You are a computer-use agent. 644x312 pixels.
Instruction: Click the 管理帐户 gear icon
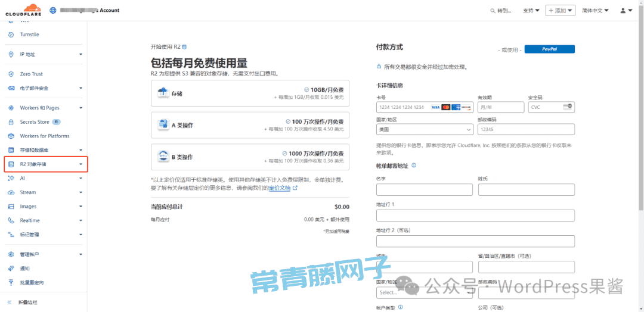point(11,255)
